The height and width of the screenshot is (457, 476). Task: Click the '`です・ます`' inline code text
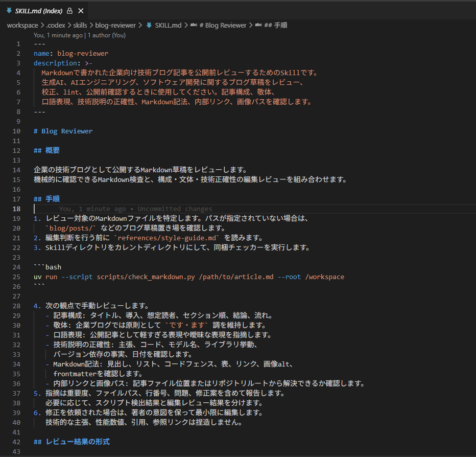[x=186, y=326]
